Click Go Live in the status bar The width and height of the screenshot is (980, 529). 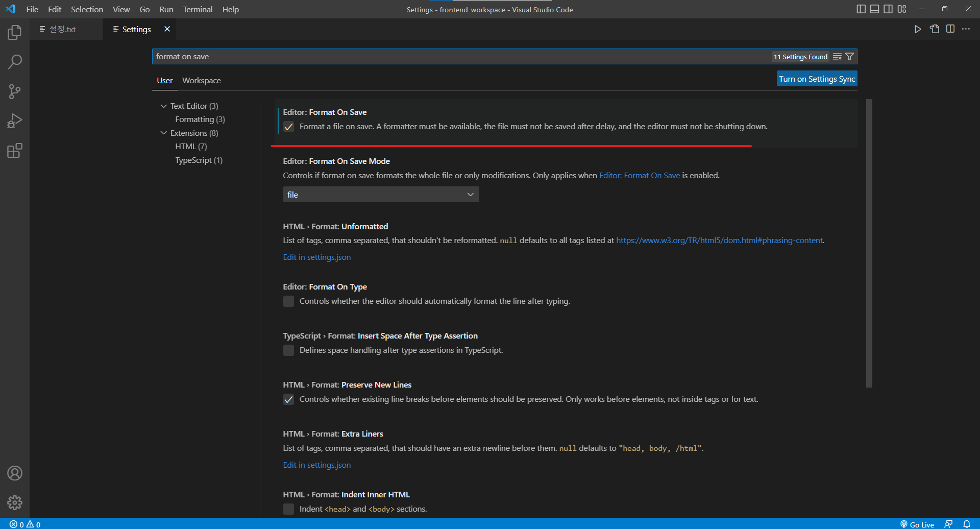pos(917,524)
